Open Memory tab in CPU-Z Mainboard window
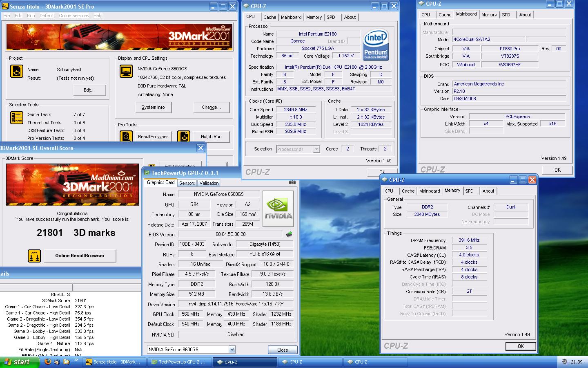The image size is (588, 368). (x=489, y=15)
